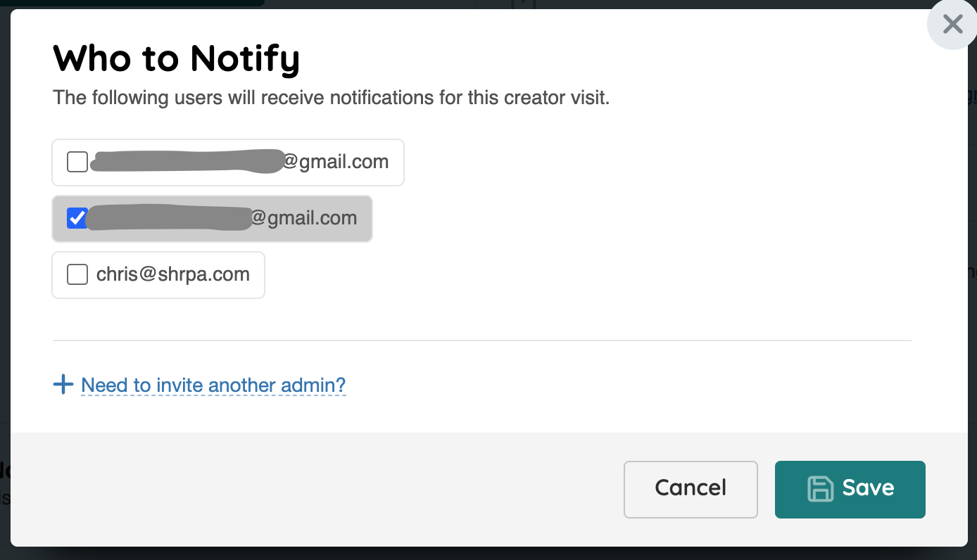Click empty gray footer left of Cancel
This screenshot has height=560, width=977.
[x=317, y=489]
